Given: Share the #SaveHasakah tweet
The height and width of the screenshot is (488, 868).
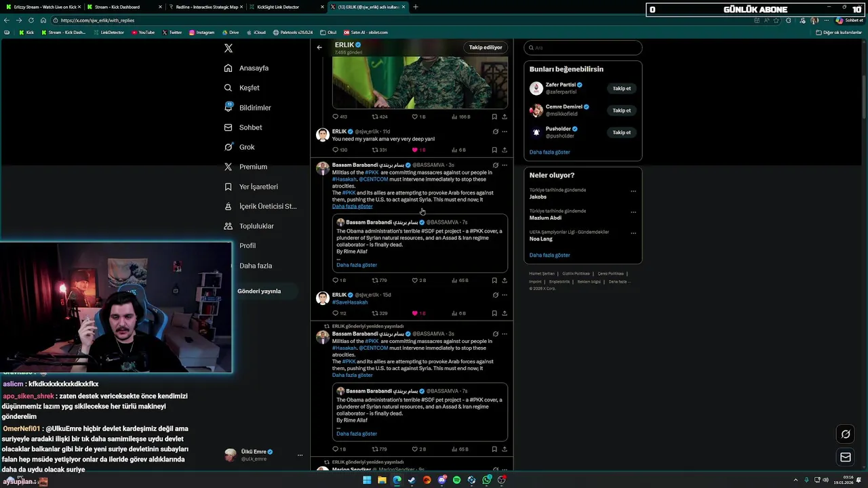Looking at the screenshot, I should (505, 313).
